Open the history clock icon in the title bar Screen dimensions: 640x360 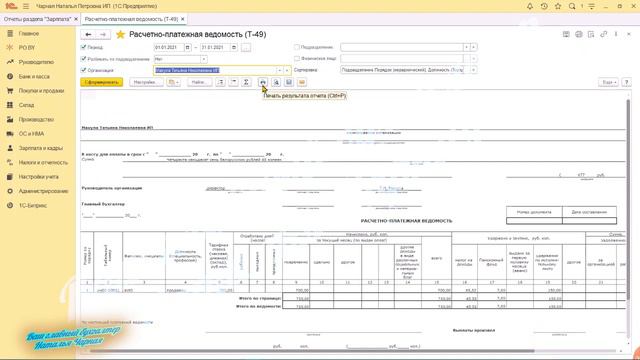(544, 6)
